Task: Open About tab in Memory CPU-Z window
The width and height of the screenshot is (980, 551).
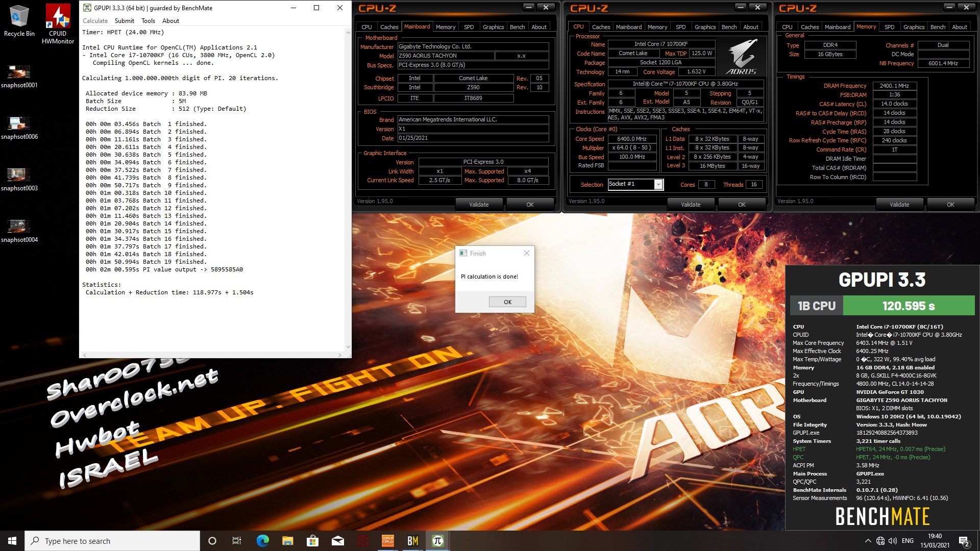Action: [960, 27]
